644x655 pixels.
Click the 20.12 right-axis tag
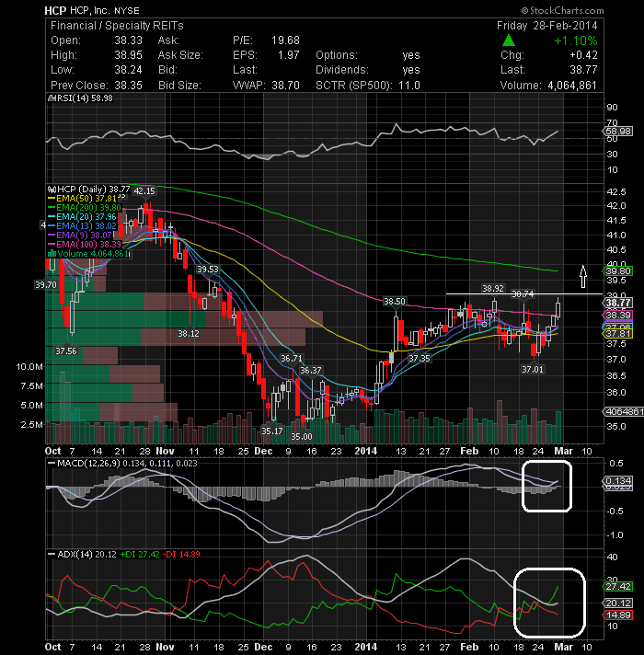pyautogui.click(x=619, y=603)
